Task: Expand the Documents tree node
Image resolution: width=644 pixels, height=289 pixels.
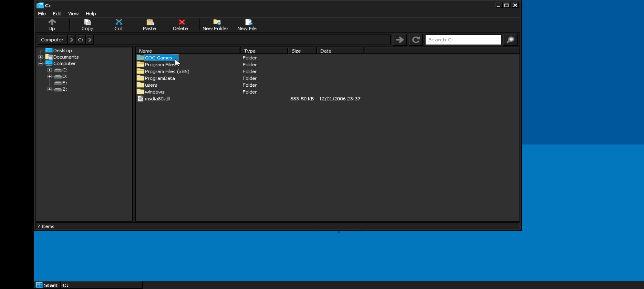Action: pyautogui.click(x=41, y=57)
